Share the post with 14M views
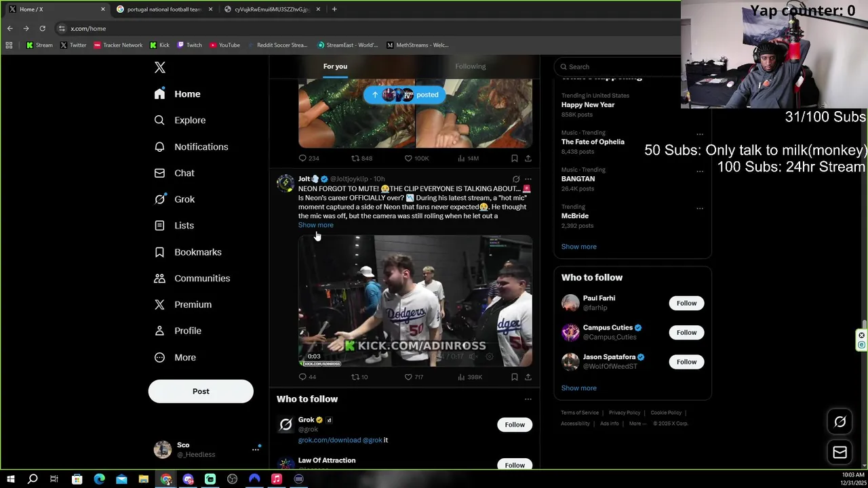868x488 pixels. coord(528,158)
